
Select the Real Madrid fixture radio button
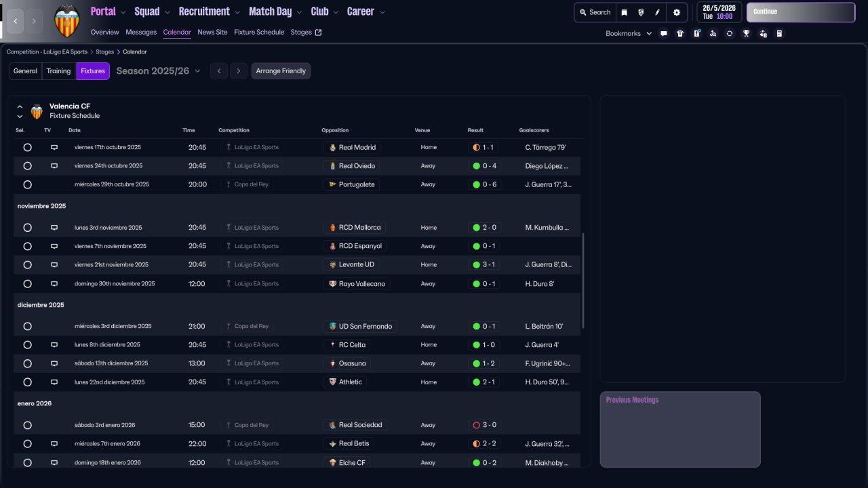pos(27,147)
